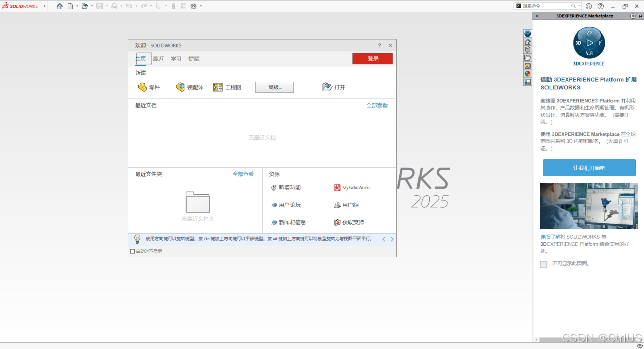Image resolution: width=644 pixels, height=349 pixels.
Task: Open MySolidWorks resource link
Action: pyautogui.click(x=352, y=187)
